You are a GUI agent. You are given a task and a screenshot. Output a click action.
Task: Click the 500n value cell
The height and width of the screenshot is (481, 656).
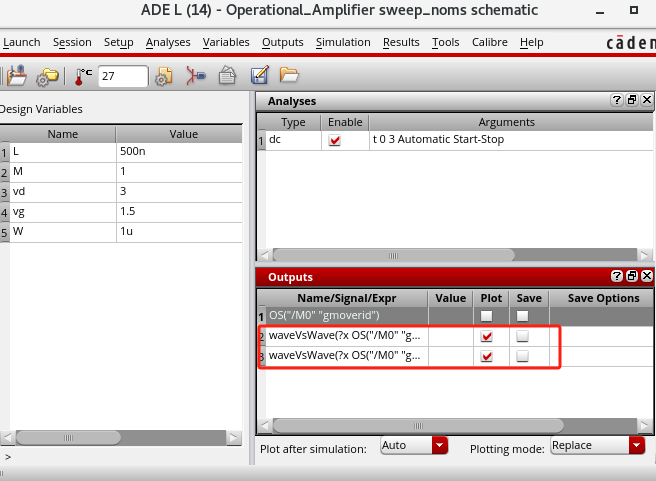[179, 151]
